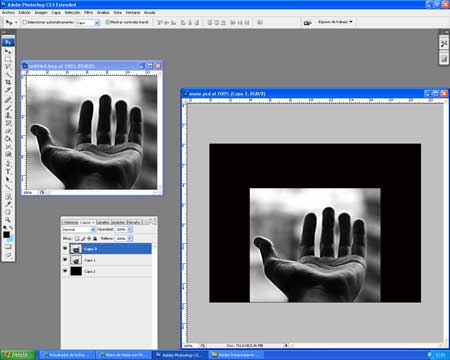Select the Healing Brush tool

coord(8,100)
